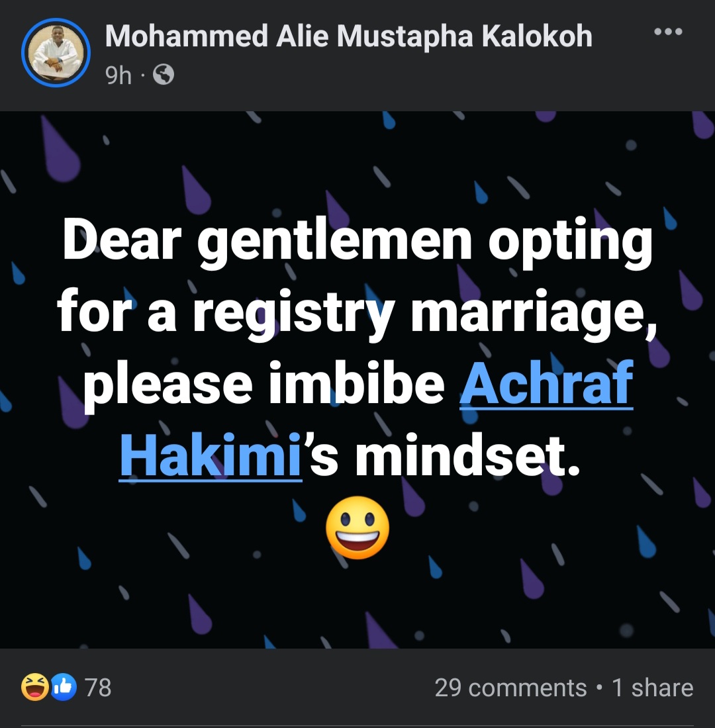Click the globe public audience icon
The image size is (715, 728).
164,76
